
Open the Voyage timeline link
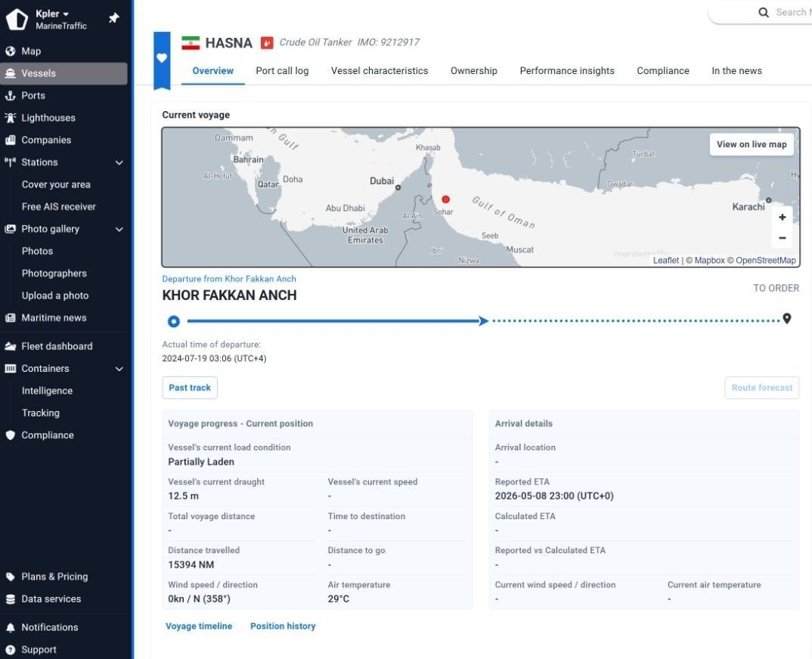(x=199, y=627)
